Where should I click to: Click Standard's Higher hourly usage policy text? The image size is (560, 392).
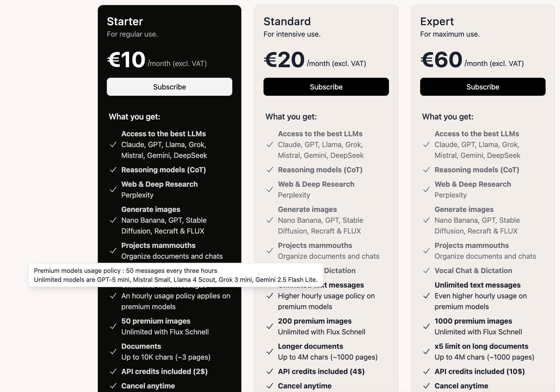coord(326,301)
